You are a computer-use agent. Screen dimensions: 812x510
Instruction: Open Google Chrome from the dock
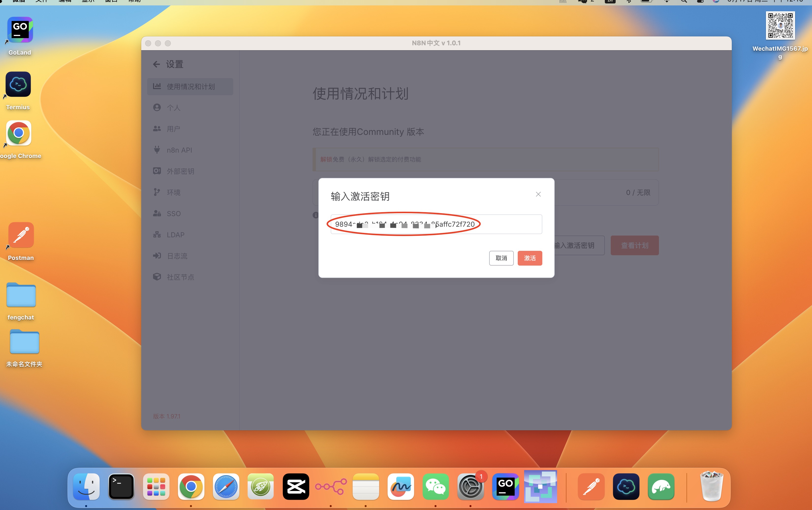pos(191,486)
